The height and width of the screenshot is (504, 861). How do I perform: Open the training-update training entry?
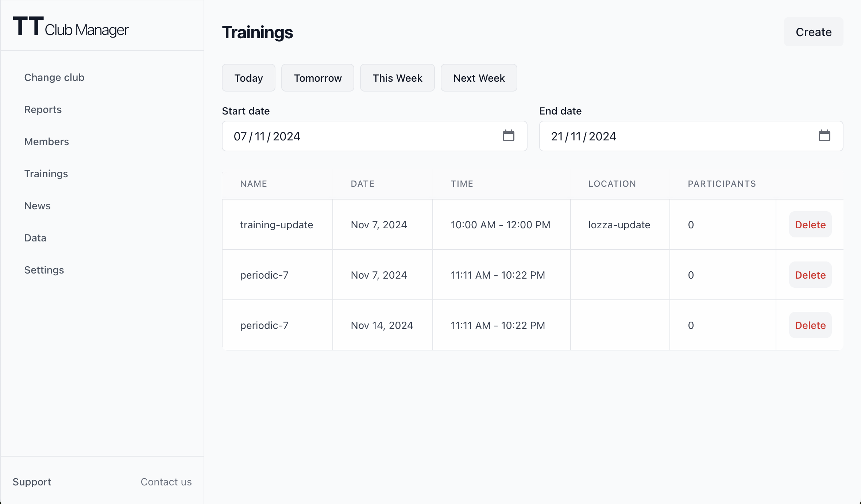click(x=277, y=225)
